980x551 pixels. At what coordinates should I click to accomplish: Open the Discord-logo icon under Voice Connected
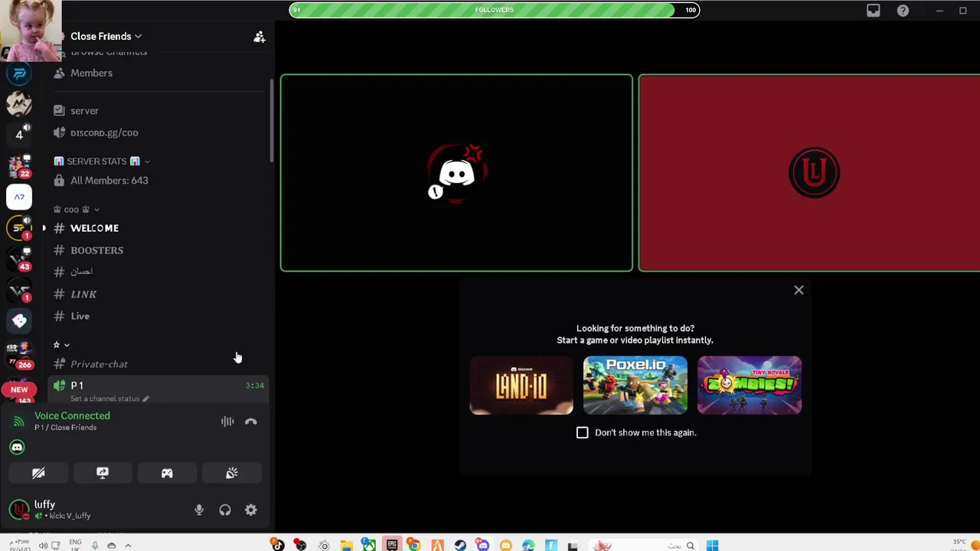click(17, 447)
